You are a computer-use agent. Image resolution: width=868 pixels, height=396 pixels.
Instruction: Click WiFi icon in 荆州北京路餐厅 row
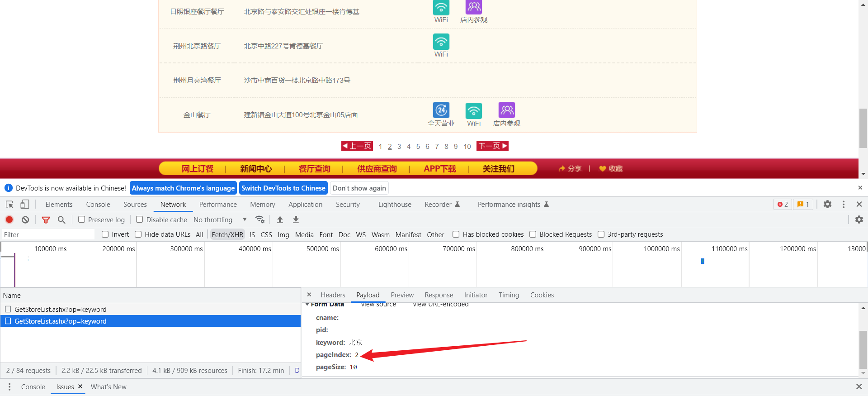coord(441,42)
